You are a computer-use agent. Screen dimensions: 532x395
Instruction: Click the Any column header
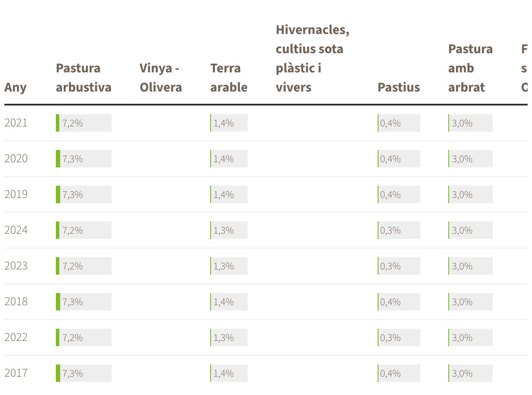pos(15,87)
